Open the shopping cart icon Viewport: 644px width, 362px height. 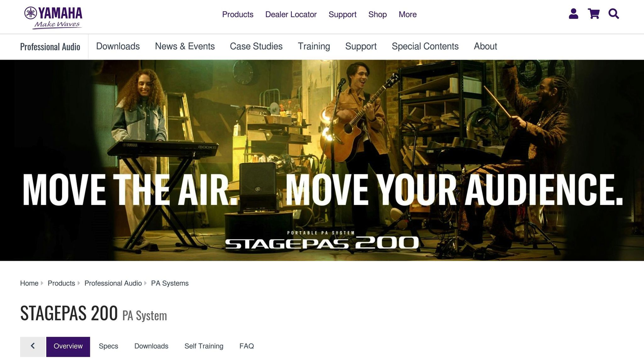point(594,14)
